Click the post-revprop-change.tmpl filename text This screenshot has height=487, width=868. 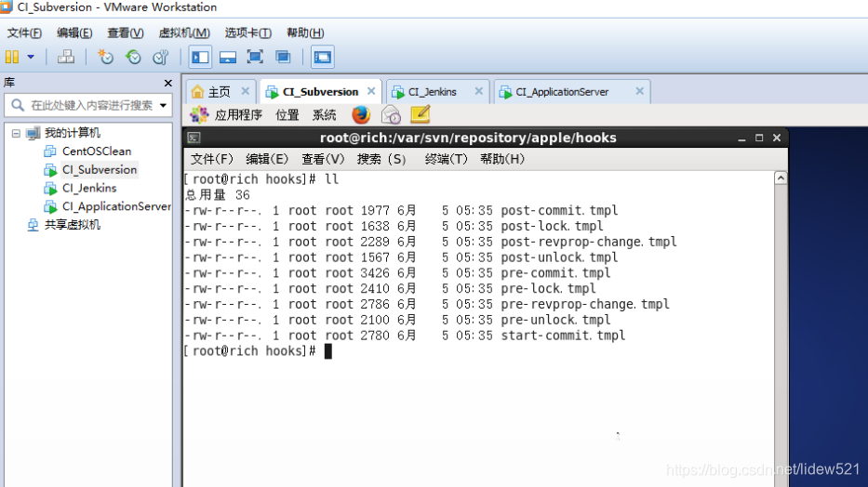pyautogui.click(x=589, y=243)
